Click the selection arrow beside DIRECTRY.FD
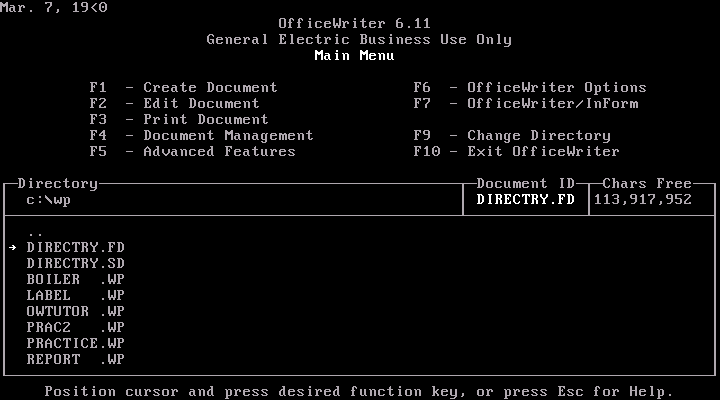This screenshot has height=400, width=720. [x=12, y=248]
